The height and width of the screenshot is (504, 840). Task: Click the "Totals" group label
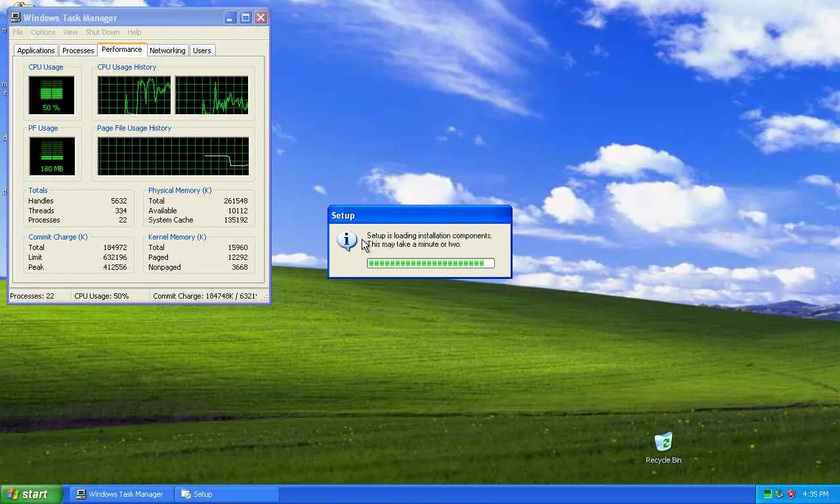38,190
